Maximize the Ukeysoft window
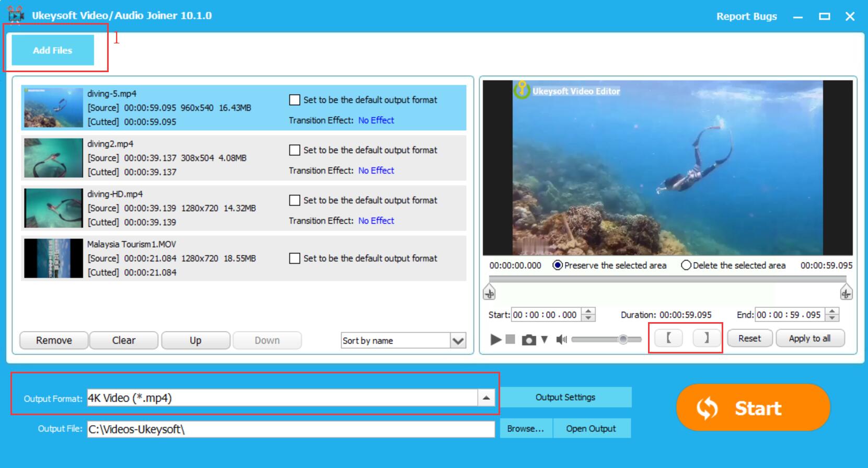 coord(825,17)
